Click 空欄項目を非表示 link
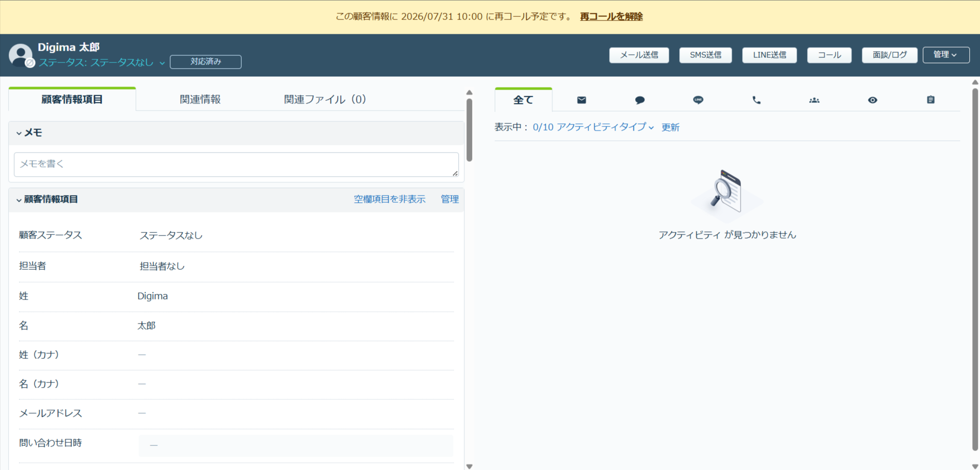Image resolution: width=980 pixels, height=470 pixels. pyautogui.click(x=390, y=199)
